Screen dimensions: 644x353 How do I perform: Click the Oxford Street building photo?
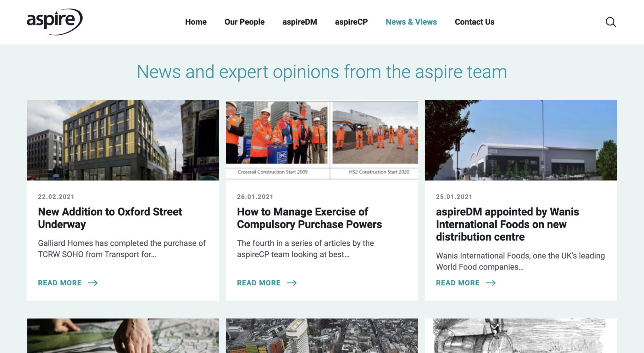coord(123,140)
